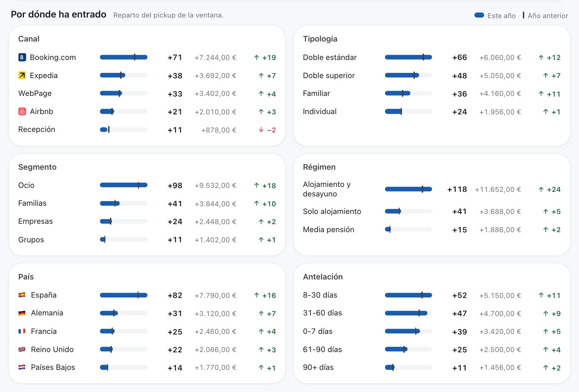Click the Booking.com progress bar
The width and height of the screenshot is (579, 392).
124,57
